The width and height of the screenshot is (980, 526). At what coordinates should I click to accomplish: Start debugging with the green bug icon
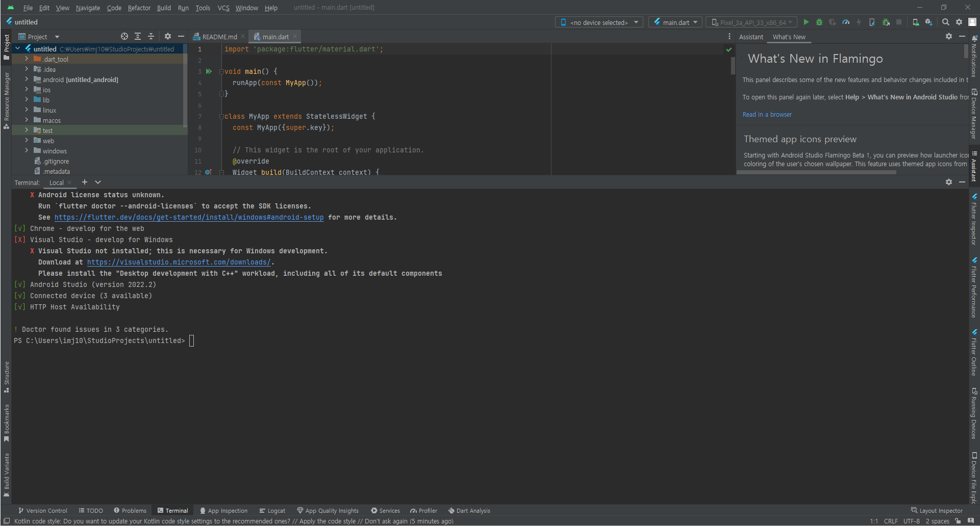point(819,22)
